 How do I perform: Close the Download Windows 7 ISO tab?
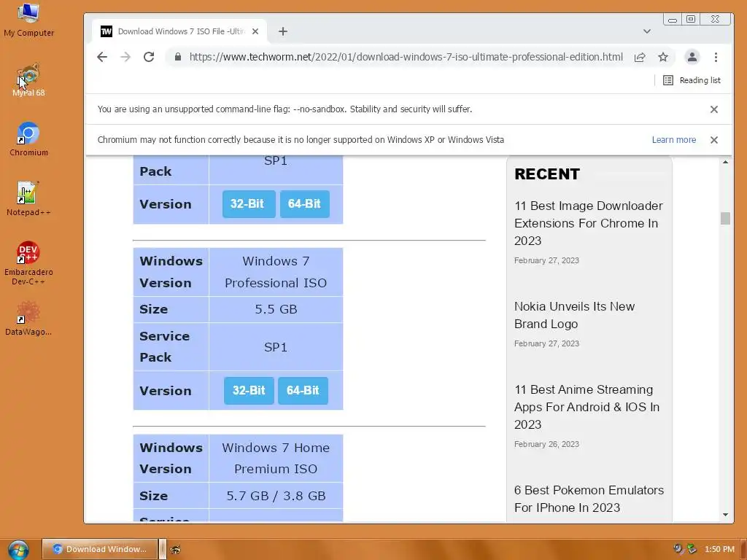[x=255, y=31]
